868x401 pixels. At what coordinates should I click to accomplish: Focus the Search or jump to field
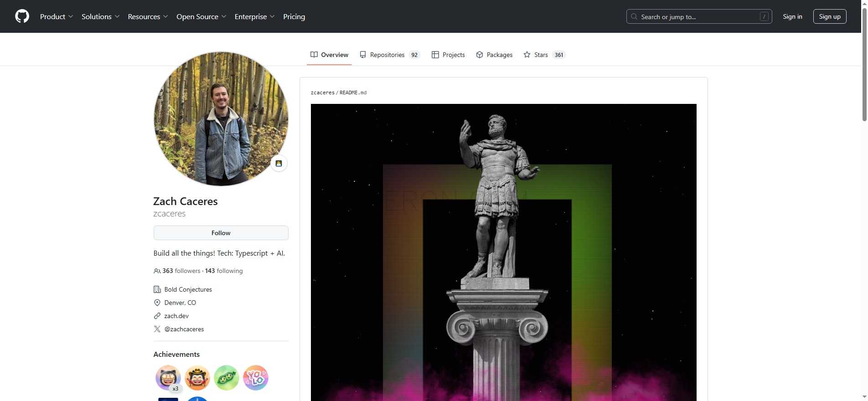[x=699, y=16]
